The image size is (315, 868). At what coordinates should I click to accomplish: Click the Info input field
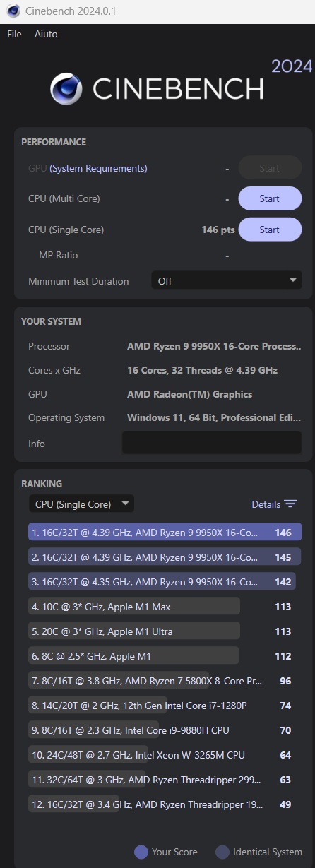click(x=212, y=443)
